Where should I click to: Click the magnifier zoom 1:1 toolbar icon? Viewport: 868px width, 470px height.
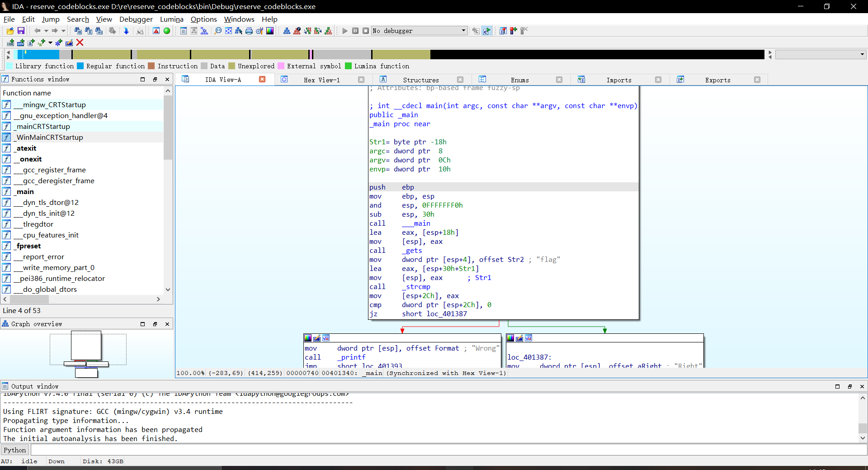pos(218,31)
